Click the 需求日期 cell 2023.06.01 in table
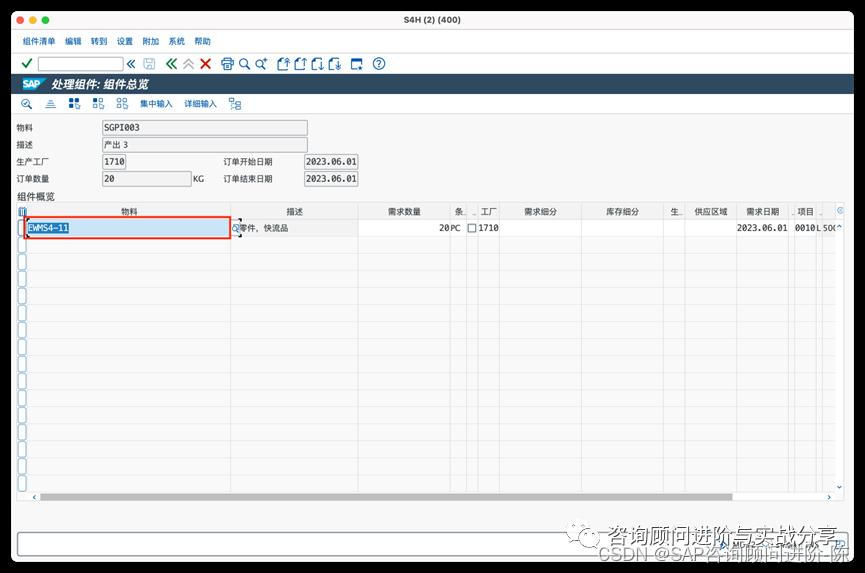 coord(762,228)
